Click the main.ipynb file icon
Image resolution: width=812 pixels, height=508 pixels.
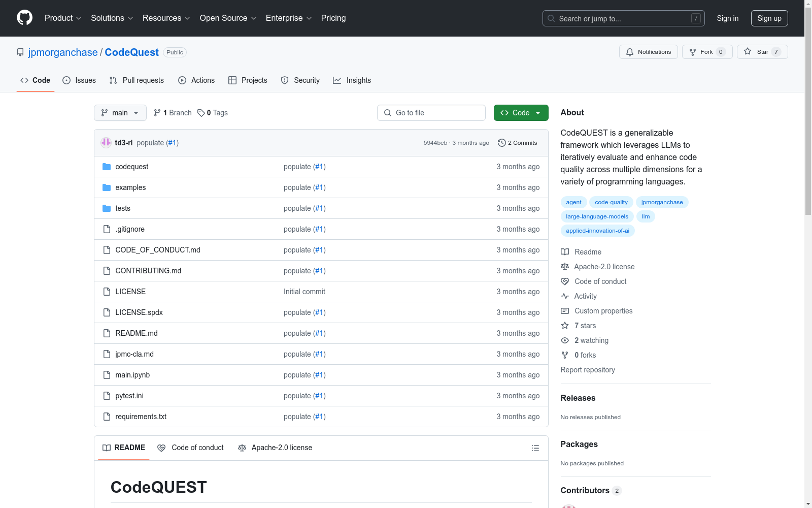point(107,375)
